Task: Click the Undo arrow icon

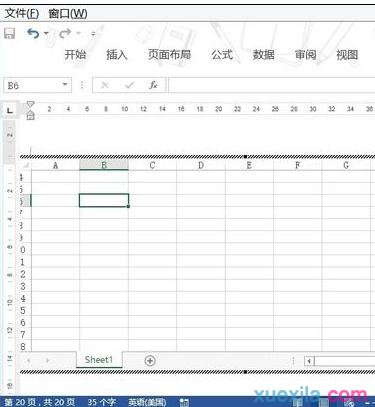Action: click(33, 33)
